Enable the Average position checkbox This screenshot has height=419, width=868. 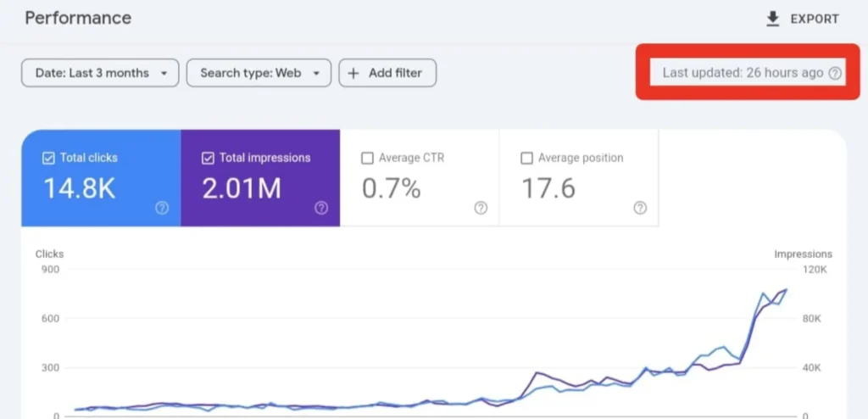coord(526,158)
